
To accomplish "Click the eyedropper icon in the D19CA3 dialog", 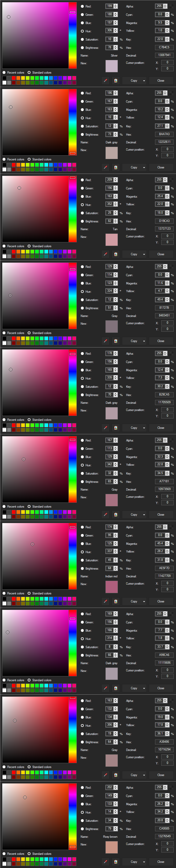I will 105,254.
